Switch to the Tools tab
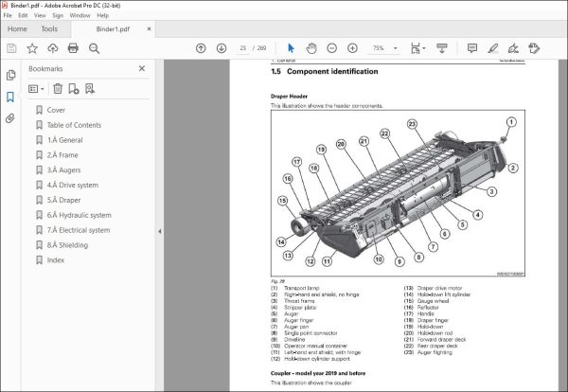Image resolution: width=568 pixels, height=392 pixels. coord(49,29)
